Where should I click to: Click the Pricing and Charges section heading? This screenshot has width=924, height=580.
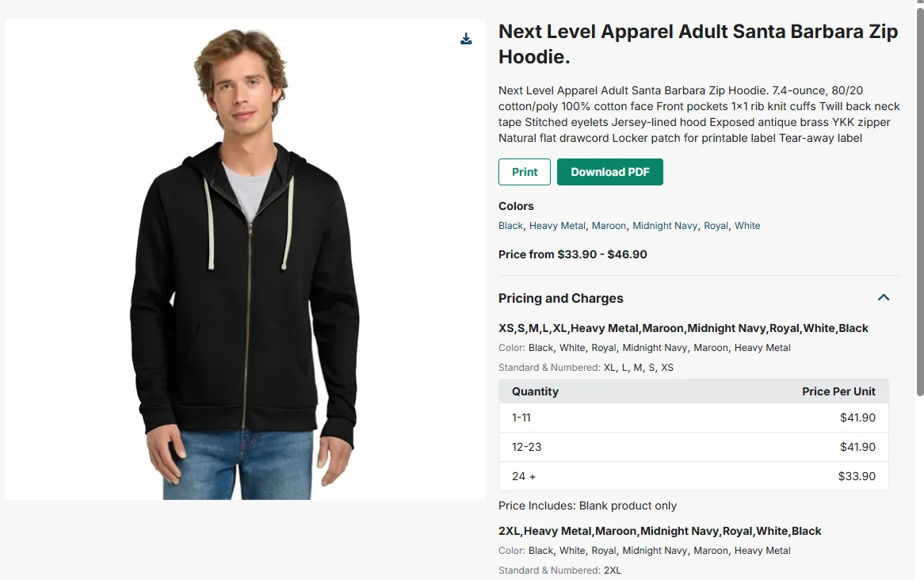[x=561, y=299]
